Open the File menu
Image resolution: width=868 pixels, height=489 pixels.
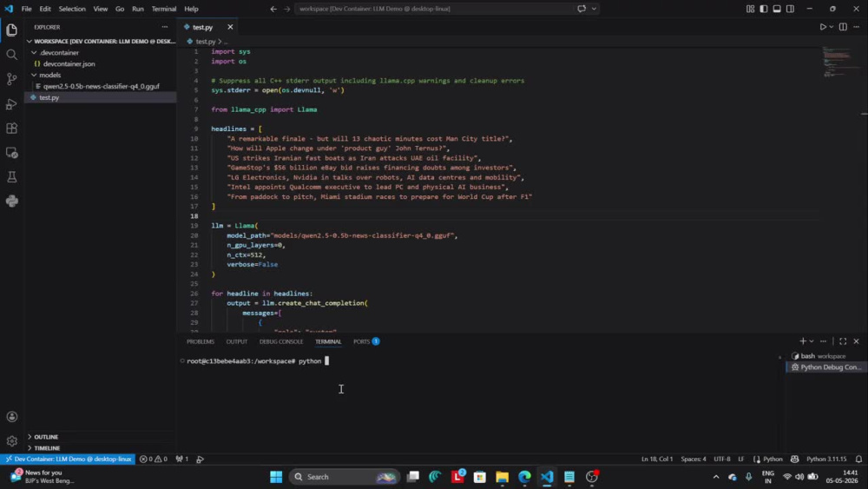point(26,9)
